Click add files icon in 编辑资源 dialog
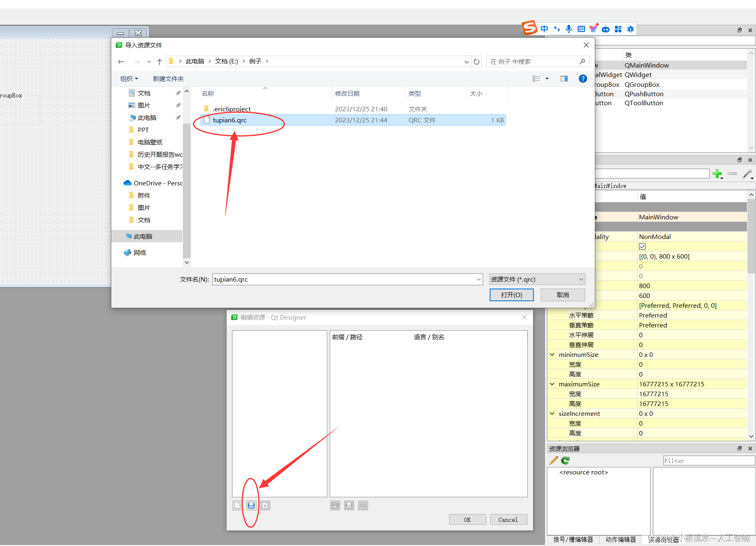This screenshot has width=756, height=546. click(x=349, y=505)
